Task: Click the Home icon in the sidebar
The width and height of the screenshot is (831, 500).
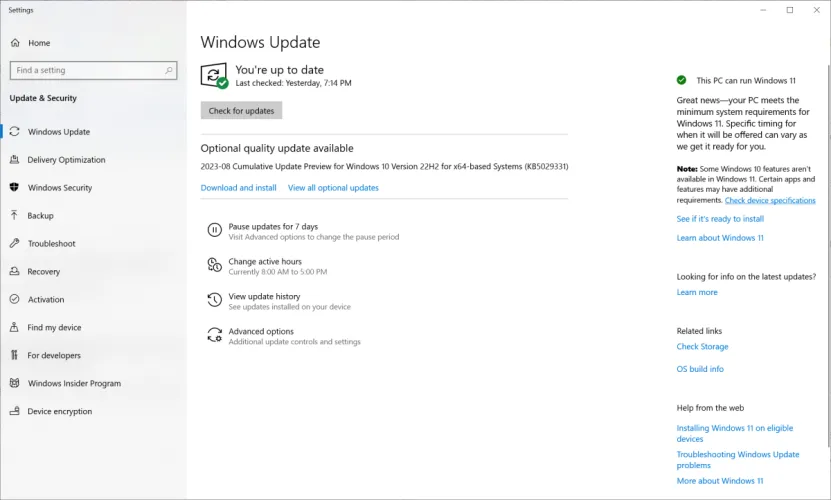Action: 15,43
